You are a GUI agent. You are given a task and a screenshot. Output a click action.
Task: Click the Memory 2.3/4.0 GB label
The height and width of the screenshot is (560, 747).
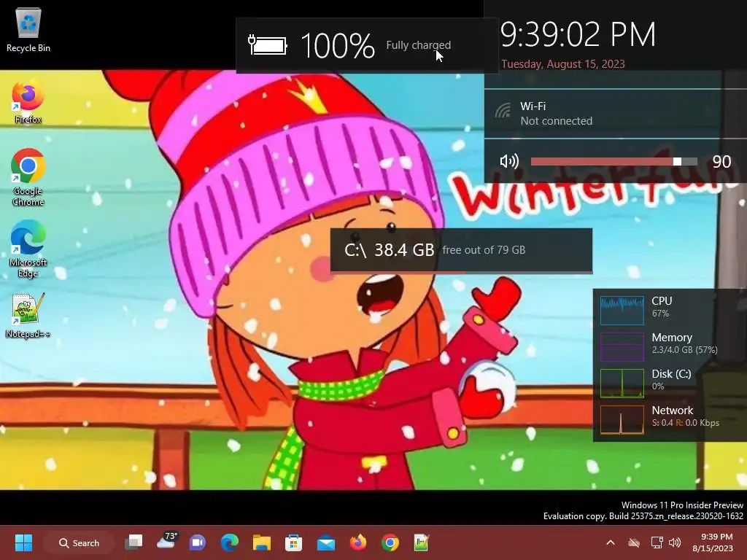click(x=684, y=343)
